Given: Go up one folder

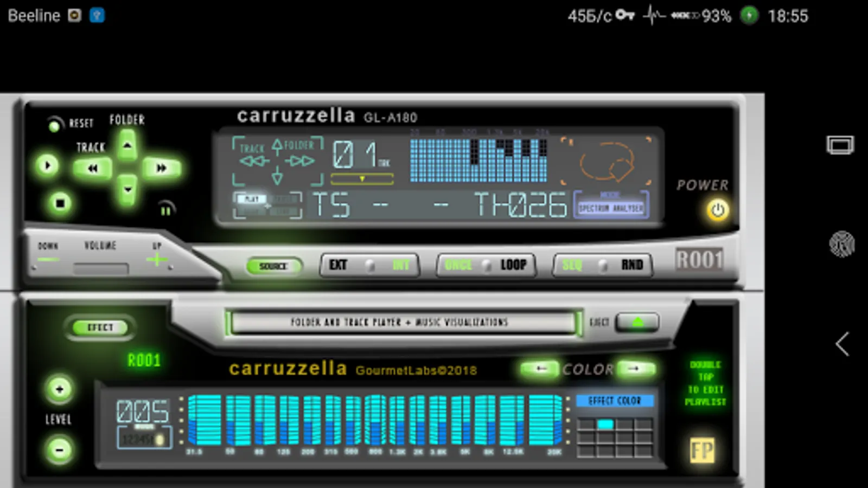Looking at the screenshot, I should 127,145.
